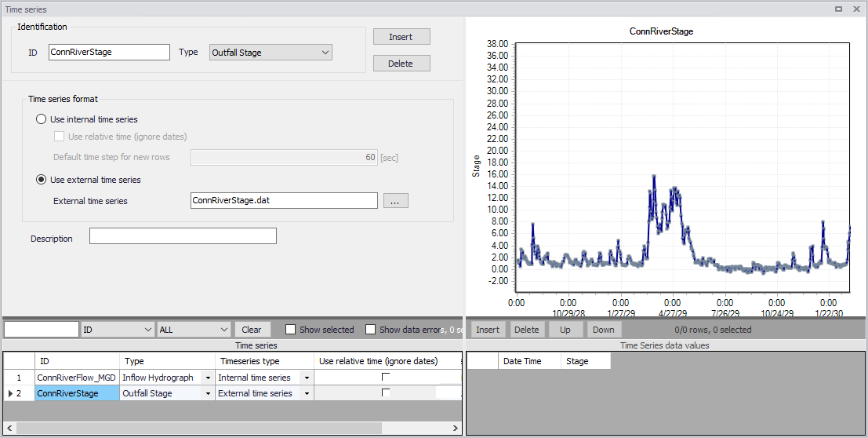Image resolution: width=868 pixels, height=438 pixels.
Task: Click External time series file field
Action: (x=284, y=200)
